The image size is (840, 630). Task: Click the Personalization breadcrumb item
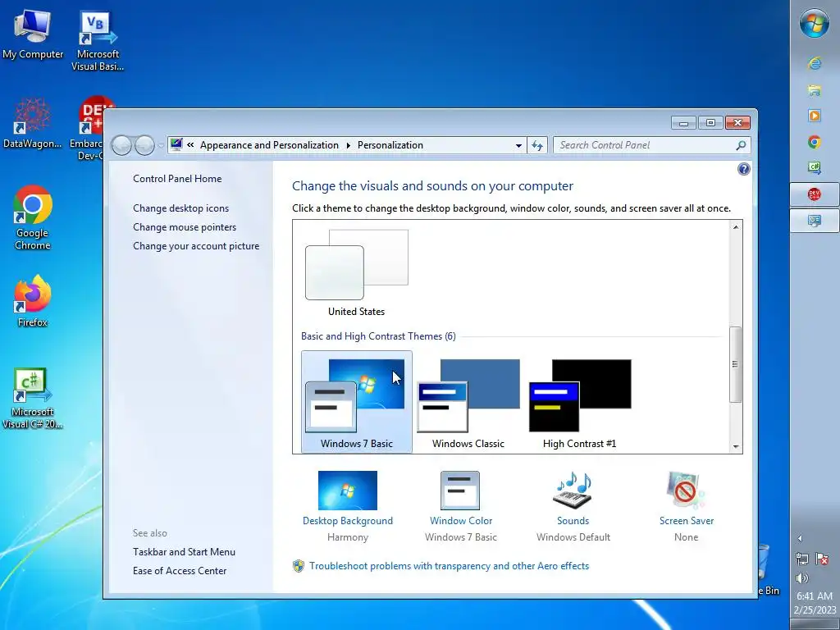tap(390, 145)
